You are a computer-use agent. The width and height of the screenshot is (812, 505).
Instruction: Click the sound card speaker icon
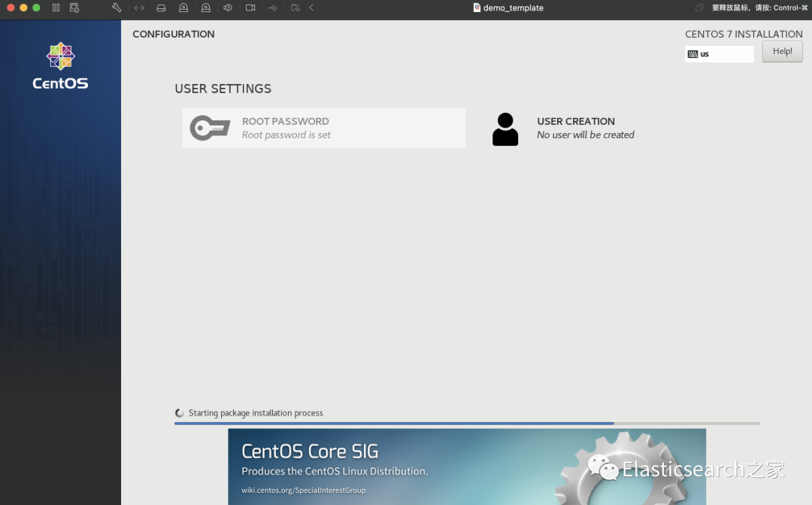[228, 8]
